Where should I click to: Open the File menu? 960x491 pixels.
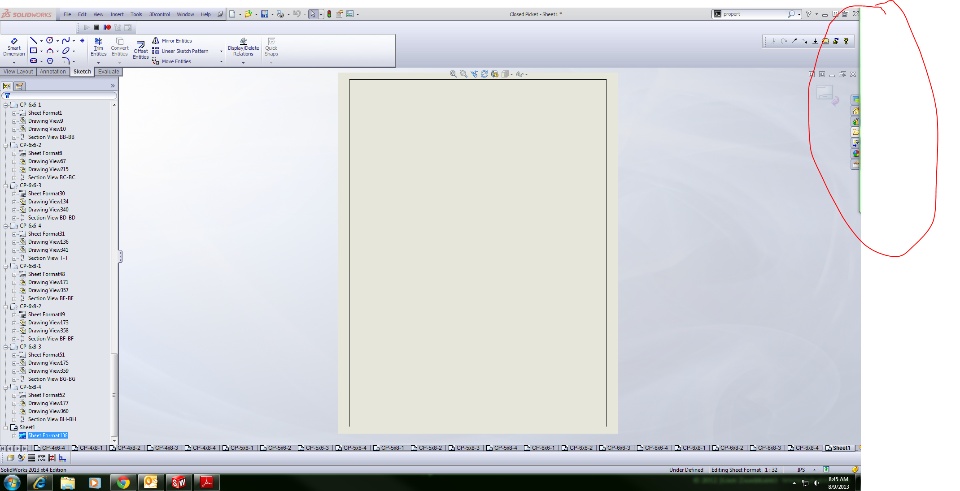point(67,13)
